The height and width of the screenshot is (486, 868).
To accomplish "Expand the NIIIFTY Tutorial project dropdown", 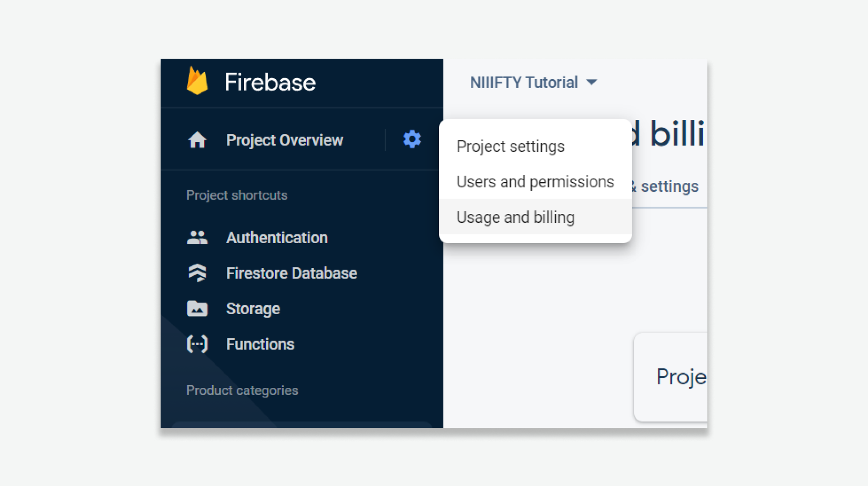I will coord(533,82).
